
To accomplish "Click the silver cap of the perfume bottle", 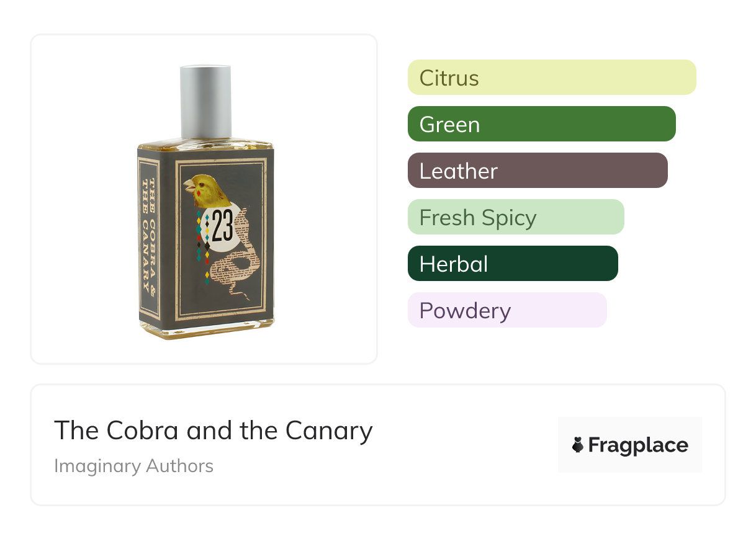I will coord(205,101).
